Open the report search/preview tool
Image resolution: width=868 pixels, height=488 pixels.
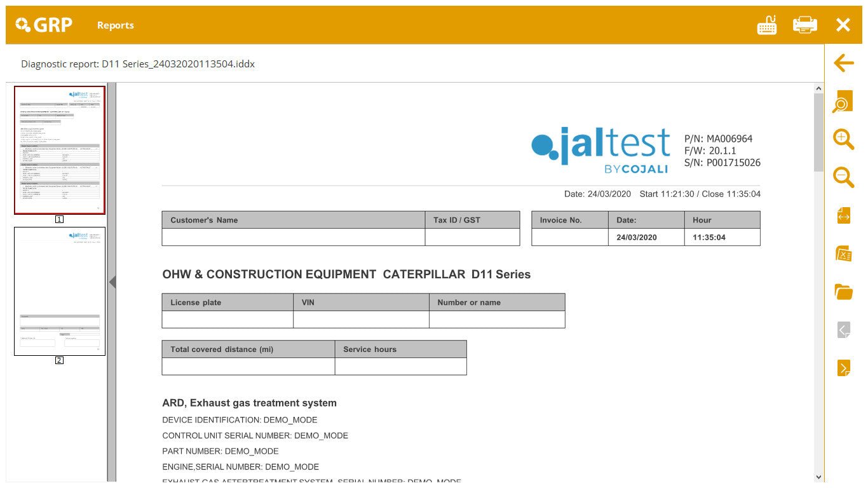click(843, 102)
